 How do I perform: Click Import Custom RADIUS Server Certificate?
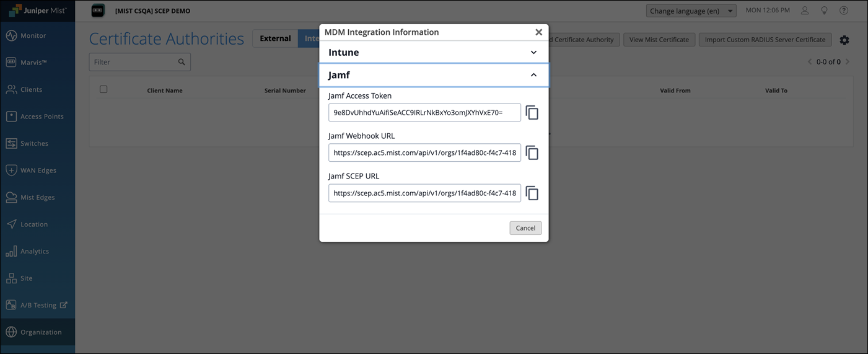tap(765, 40)
